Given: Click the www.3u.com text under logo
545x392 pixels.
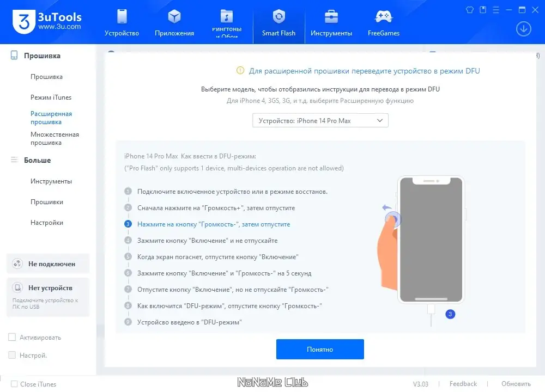Looking at the screenshot, I should tap(59, 26).
